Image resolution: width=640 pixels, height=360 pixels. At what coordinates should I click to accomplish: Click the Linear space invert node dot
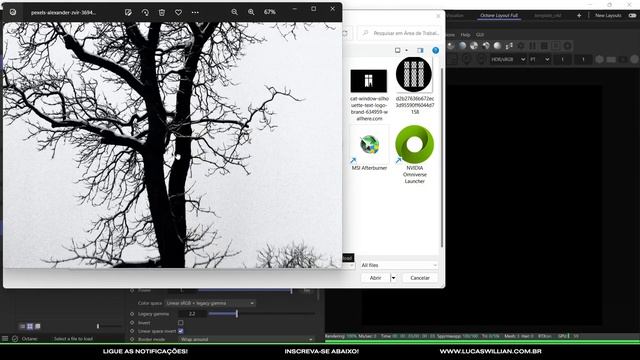pyautogui.click(x=132, y=331)
